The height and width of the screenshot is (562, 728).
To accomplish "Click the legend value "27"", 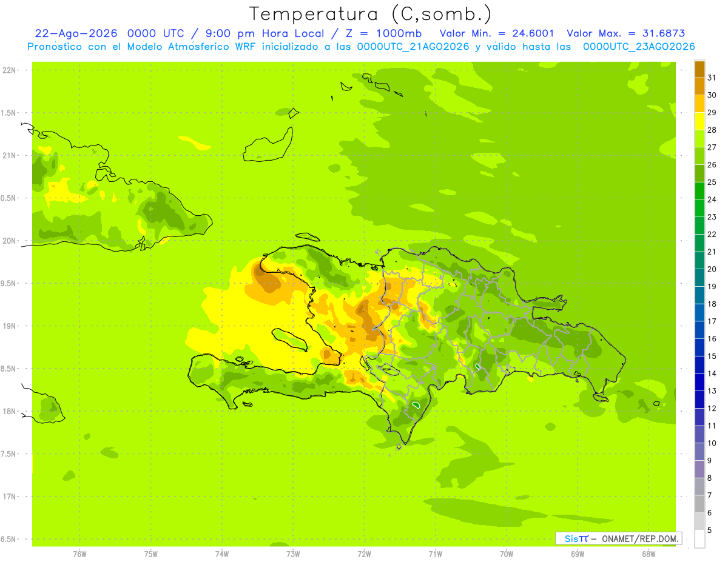I will (x=712, y=147).
